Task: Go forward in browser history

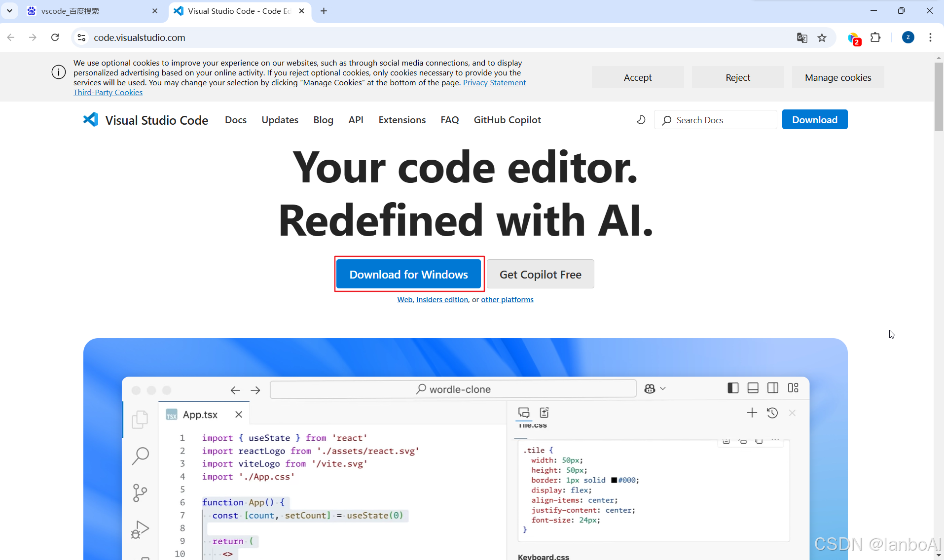Action: pos(33,37)
